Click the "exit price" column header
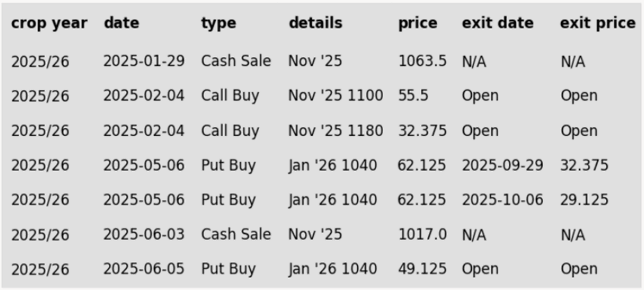Screen dimensions: 644x290 (x=597, y=23)
